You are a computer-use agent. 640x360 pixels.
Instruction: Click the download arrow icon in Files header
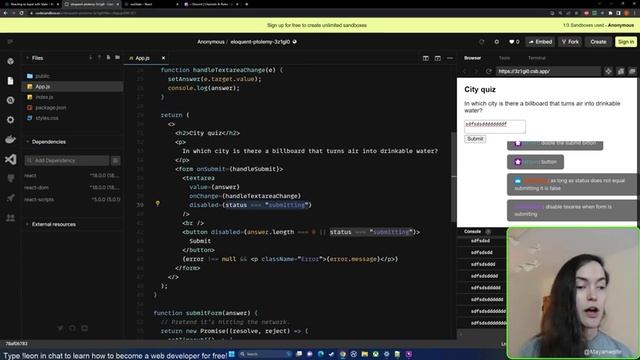90,58
